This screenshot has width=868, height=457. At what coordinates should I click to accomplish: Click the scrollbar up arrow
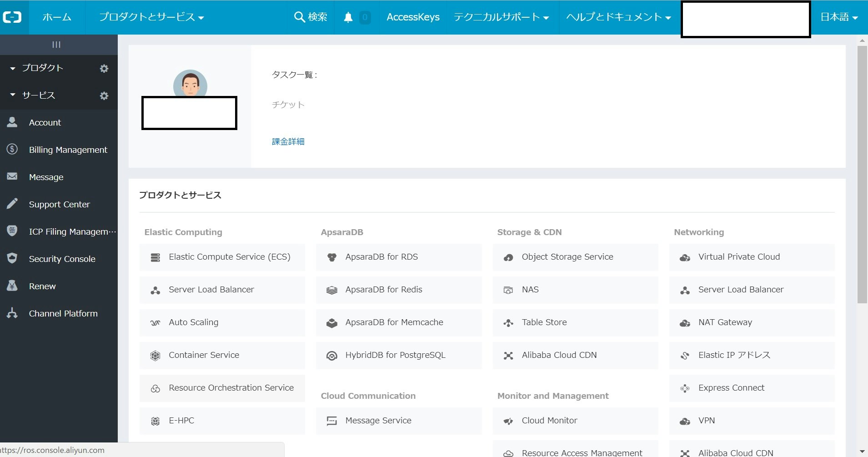click(x=862, y=40)
